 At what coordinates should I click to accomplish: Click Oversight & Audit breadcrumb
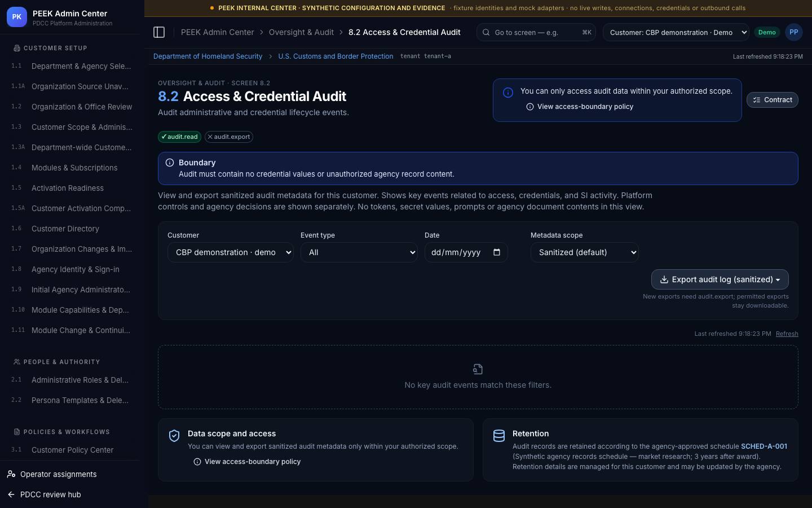(301, 32)
